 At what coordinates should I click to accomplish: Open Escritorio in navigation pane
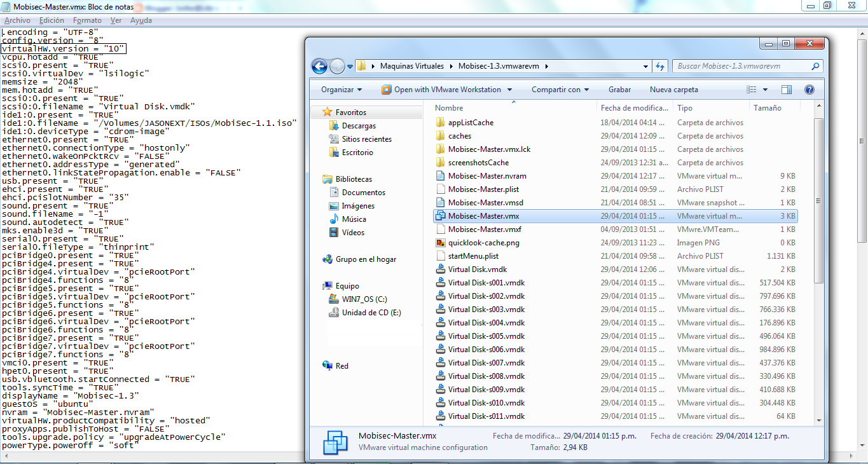(x=357, y=153)
